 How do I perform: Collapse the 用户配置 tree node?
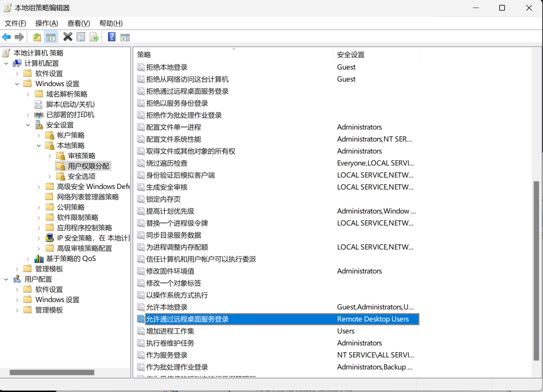click(x=6, y=279)
